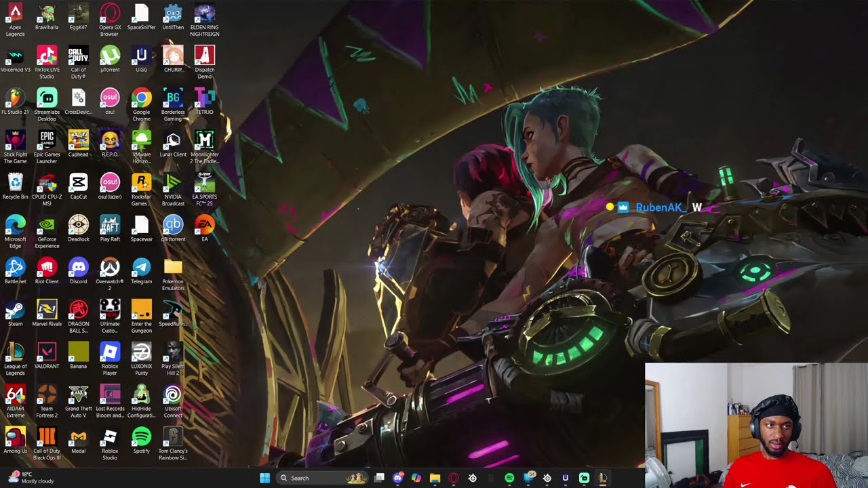
Task: Open the Rockstar Games launcher icon
Action: (141, 190)
